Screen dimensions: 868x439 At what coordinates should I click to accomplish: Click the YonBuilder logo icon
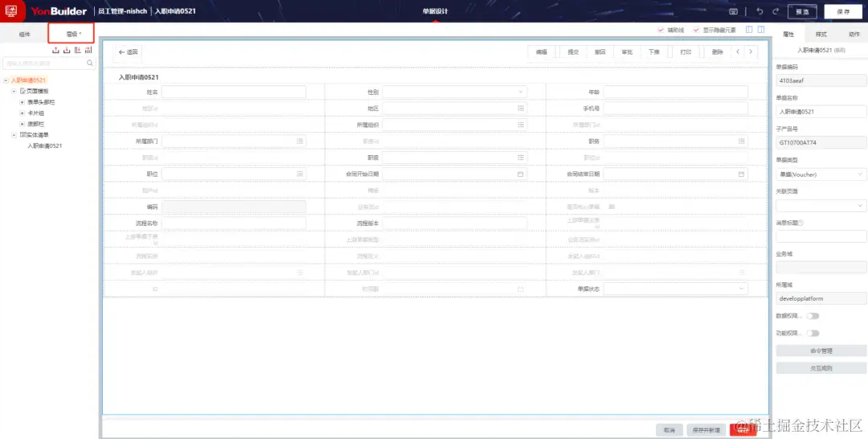(11, 11)
